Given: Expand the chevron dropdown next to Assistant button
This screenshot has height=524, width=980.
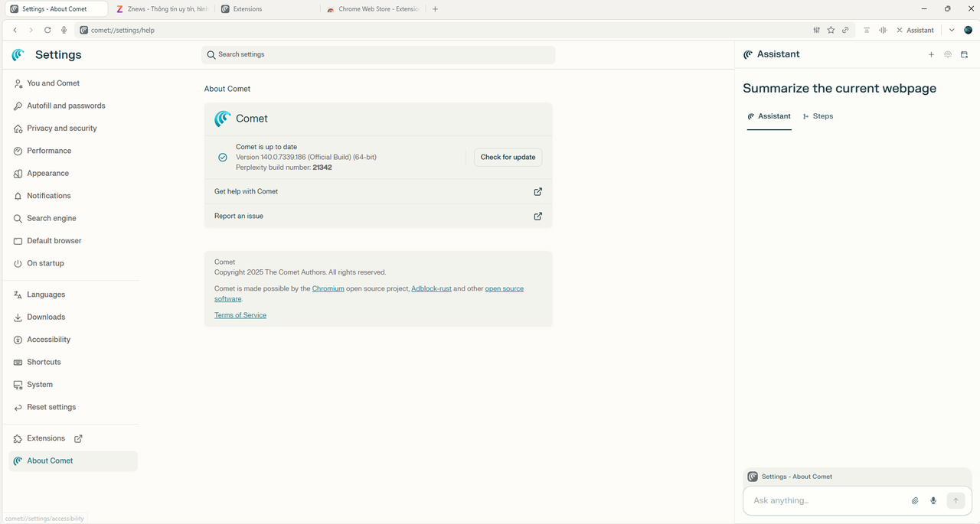Looking at the screenshot, I should [952, 30].
